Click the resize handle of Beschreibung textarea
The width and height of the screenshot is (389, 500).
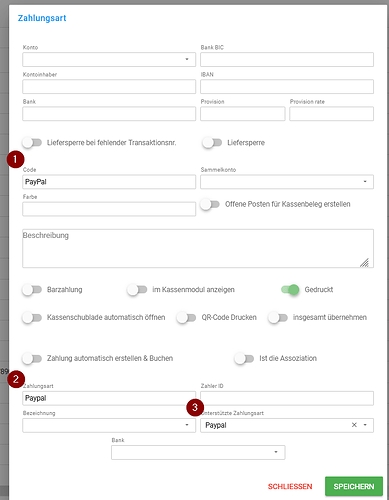click(x=364, y=263)
